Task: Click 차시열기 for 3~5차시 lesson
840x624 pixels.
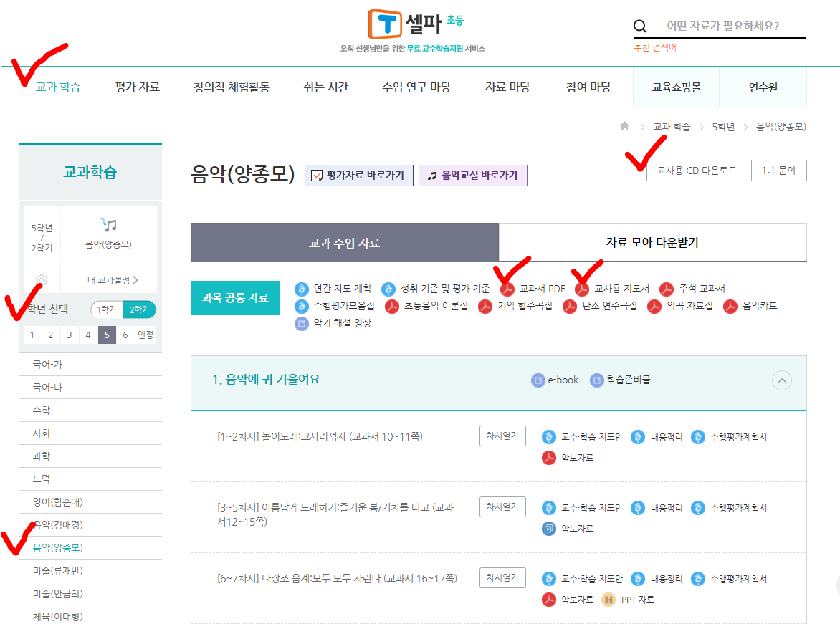Action: coord(502,507)
